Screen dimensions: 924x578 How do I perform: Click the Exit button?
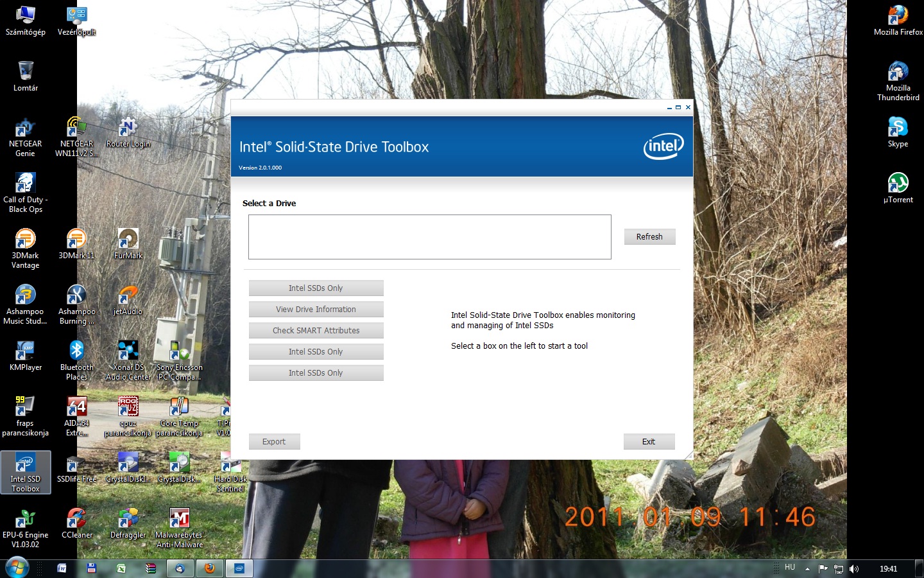tap(649, 442)
